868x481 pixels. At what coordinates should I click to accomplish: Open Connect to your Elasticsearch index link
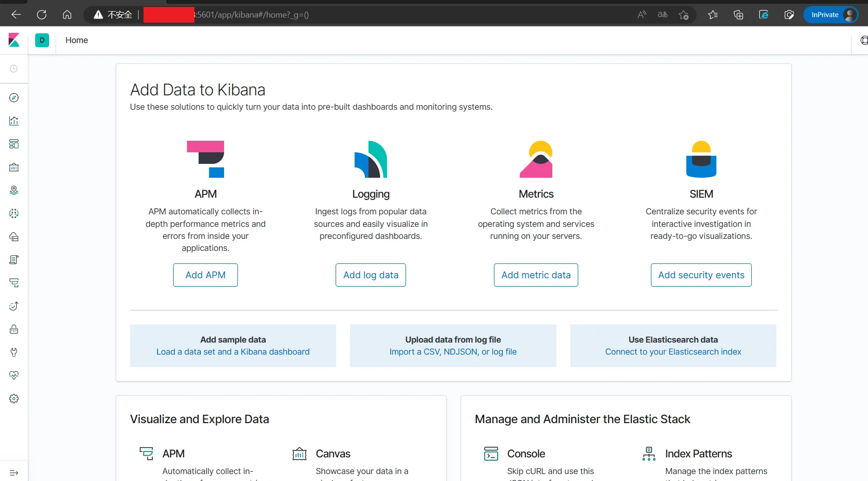(x=673, y=352)
